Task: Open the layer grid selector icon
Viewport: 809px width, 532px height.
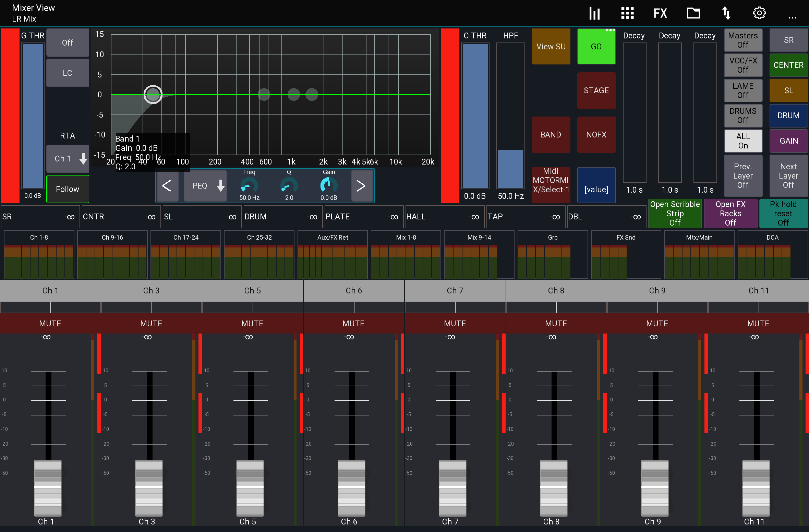Action: (627, 13)
